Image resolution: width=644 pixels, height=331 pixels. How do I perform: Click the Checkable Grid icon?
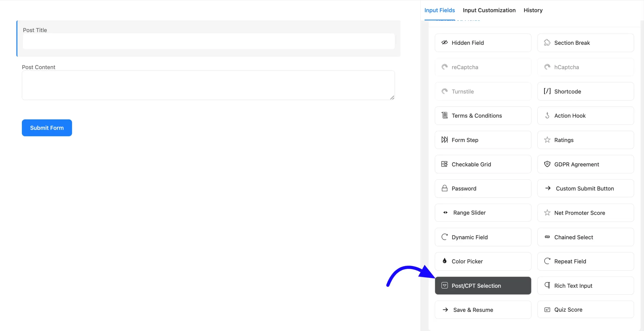[x=445, y=164]
